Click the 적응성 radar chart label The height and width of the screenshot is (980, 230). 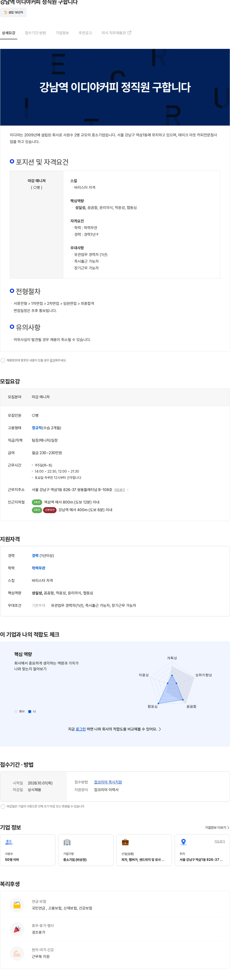[x=144, y=675]
